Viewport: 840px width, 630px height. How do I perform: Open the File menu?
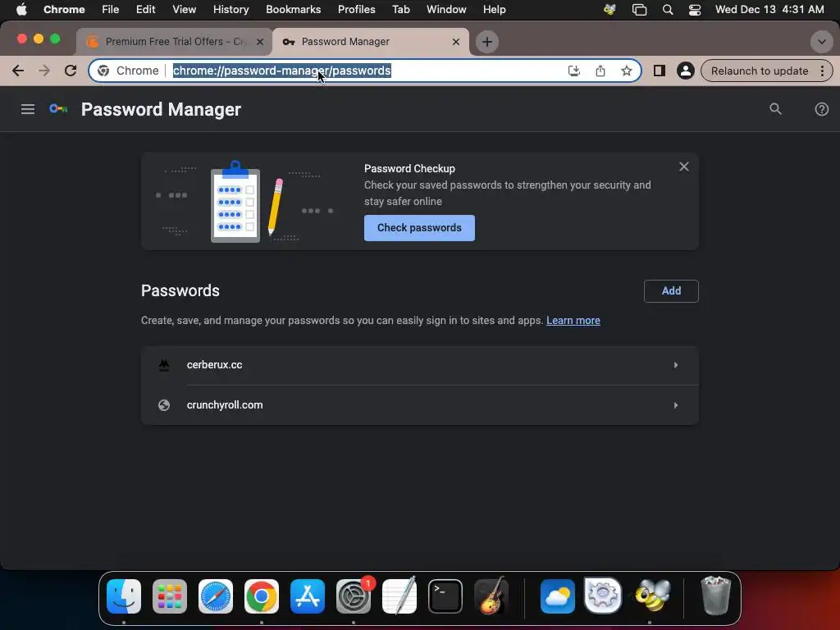point(111,9)
